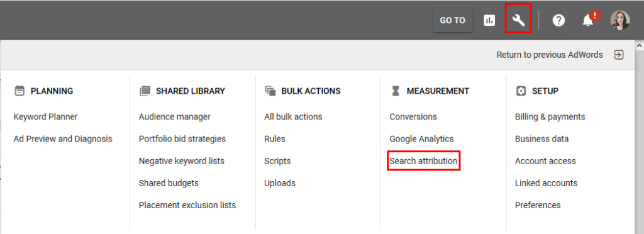Viewport: 644px width, 234px height.
Task: Click the user profile avatar
Action: [x=619, y=20]
